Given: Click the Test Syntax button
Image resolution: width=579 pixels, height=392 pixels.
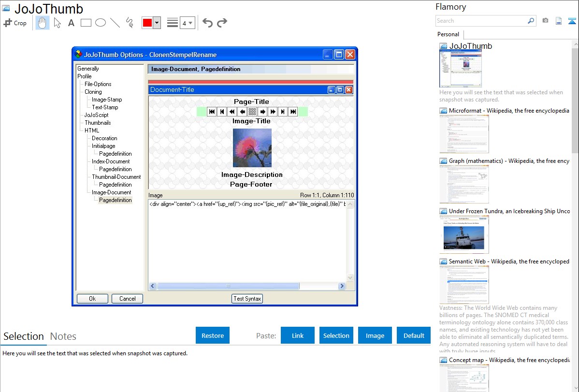Looking at the screenshot, I should click(x=247, y=299).
